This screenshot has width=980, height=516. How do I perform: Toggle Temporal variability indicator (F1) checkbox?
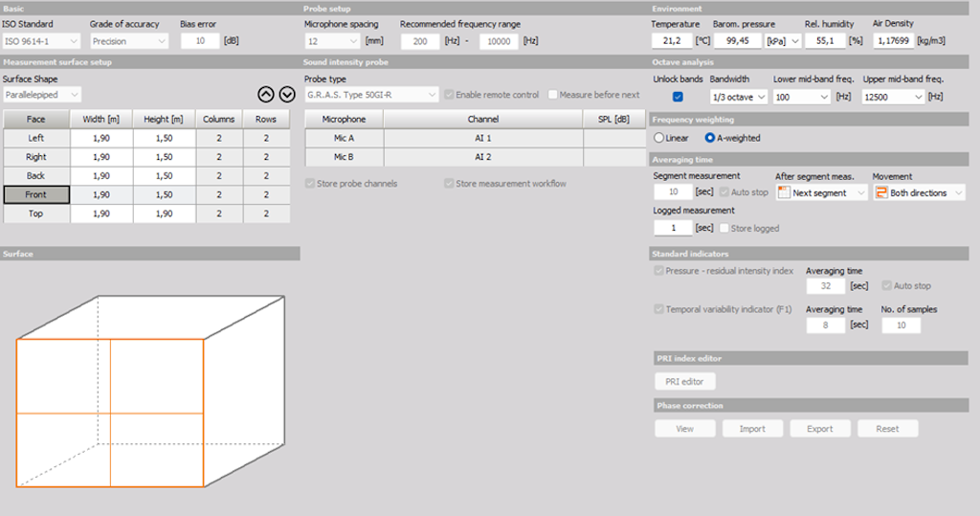[658, 309]
